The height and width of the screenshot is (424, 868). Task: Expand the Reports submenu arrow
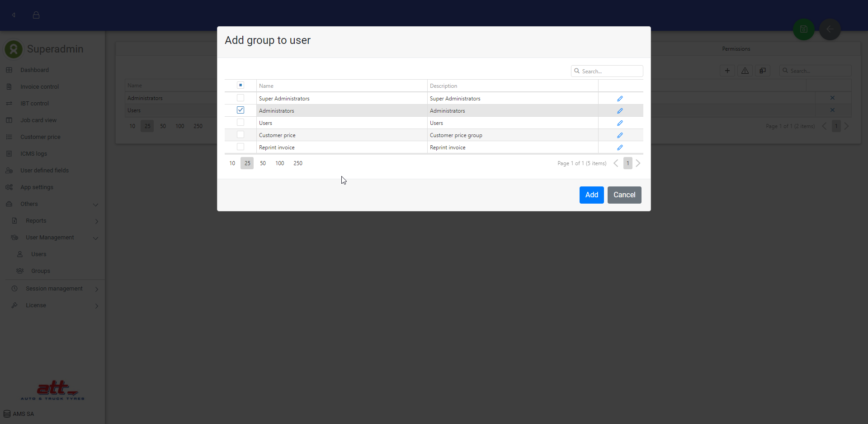96,221
